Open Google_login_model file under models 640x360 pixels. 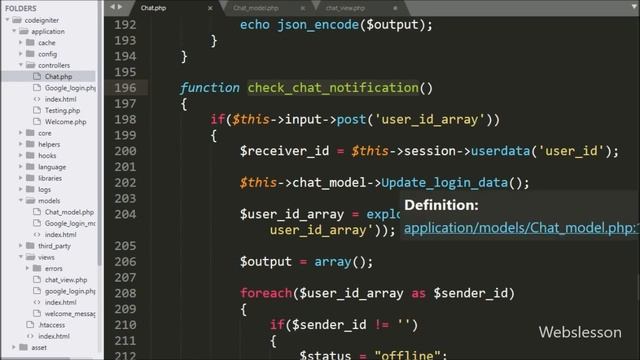[70, 223]
